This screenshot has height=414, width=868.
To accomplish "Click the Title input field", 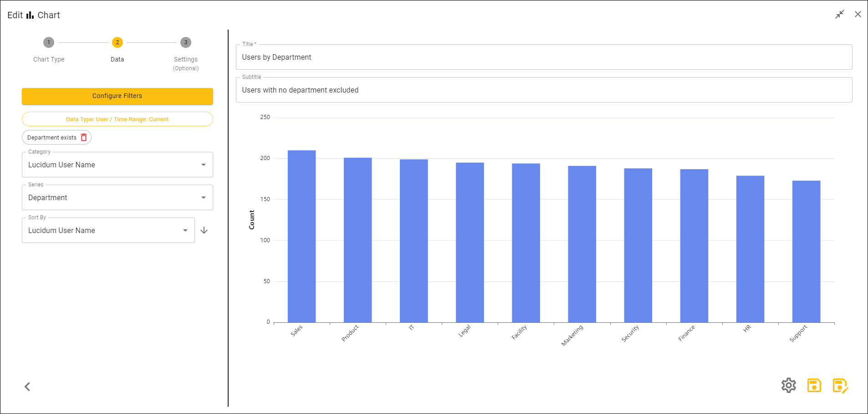I will pos(544,57).
